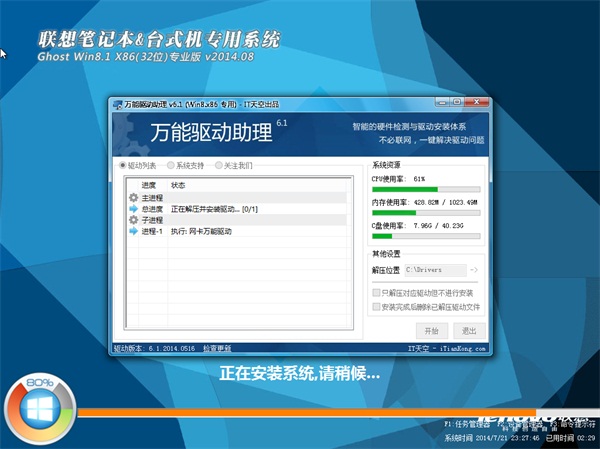This screenshot has height=449, width=600.
Task: Enable 只解压对应驱动但不进行安装 checkbox
Action: tap(376, 294)
